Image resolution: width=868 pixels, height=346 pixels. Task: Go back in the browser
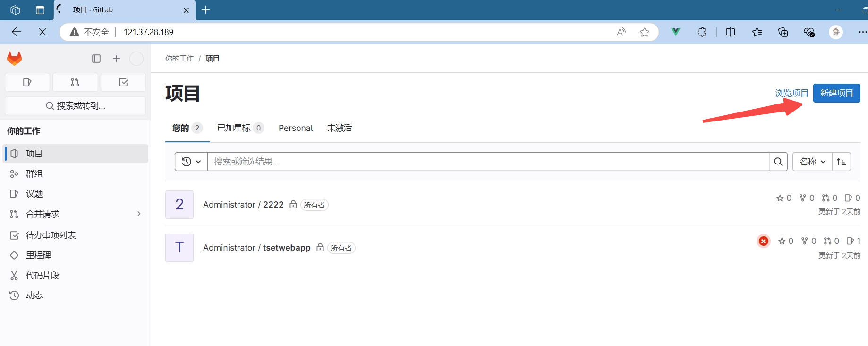click(17, 32)
